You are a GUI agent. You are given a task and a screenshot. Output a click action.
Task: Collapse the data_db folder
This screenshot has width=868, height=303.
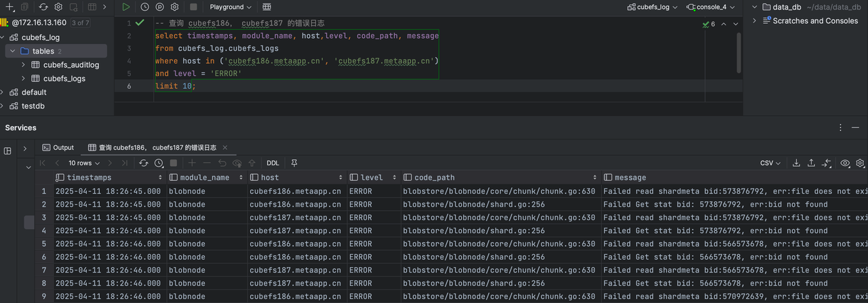[x=755, y=7]
